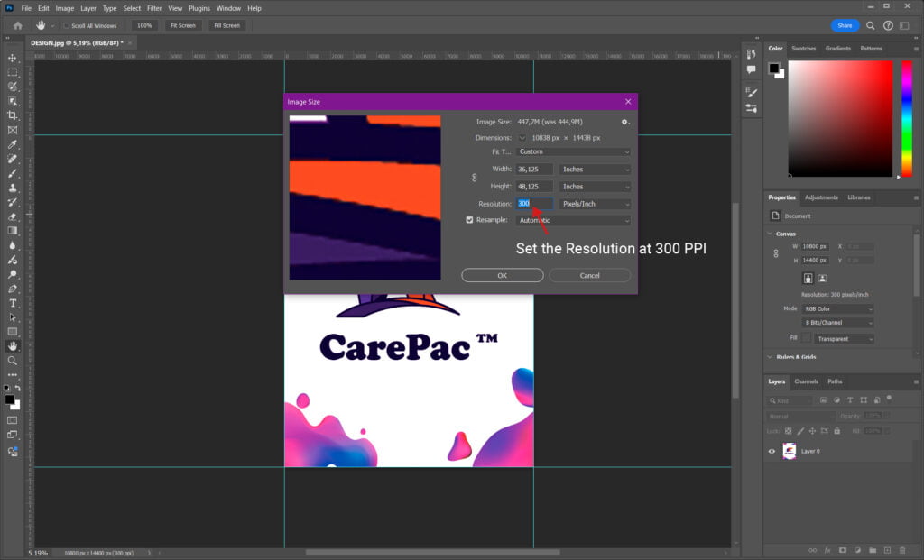Grab the Hand tool
The image size is (924, 560).
point(13,346)
